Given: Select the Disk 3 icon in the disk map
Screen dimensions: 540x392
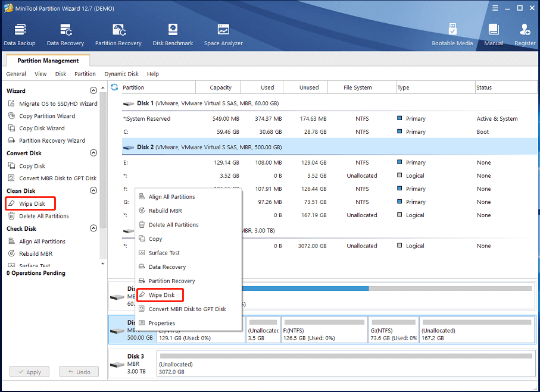Looking at the screenshot, I should coord(117,364).
